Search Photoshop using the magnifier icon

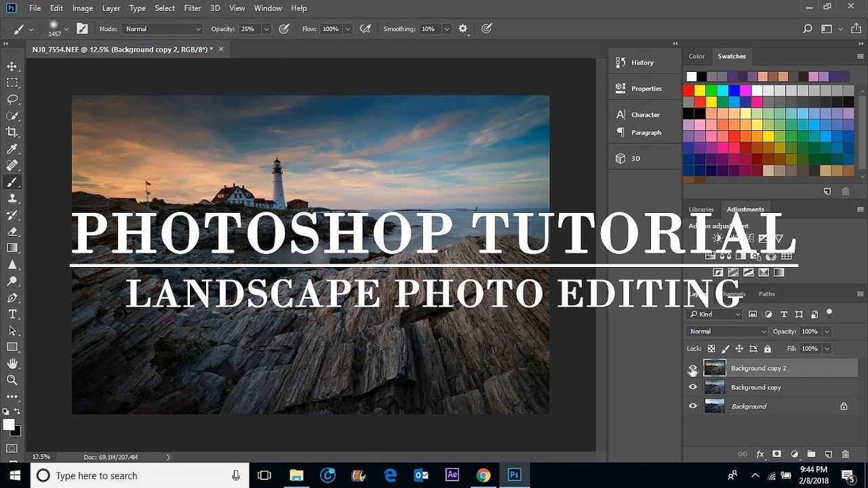pos(807,29)
